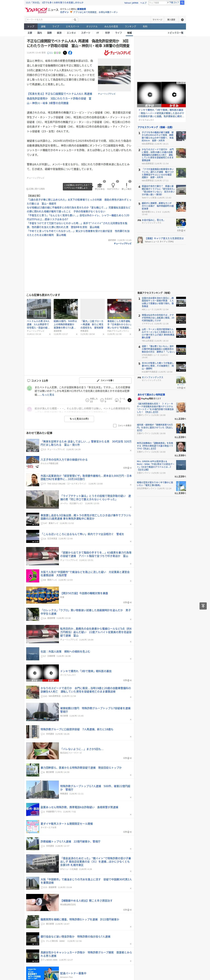Toggle the コメント非表示 checkbox
The image size is (210, 980).
tap(115, 425)
